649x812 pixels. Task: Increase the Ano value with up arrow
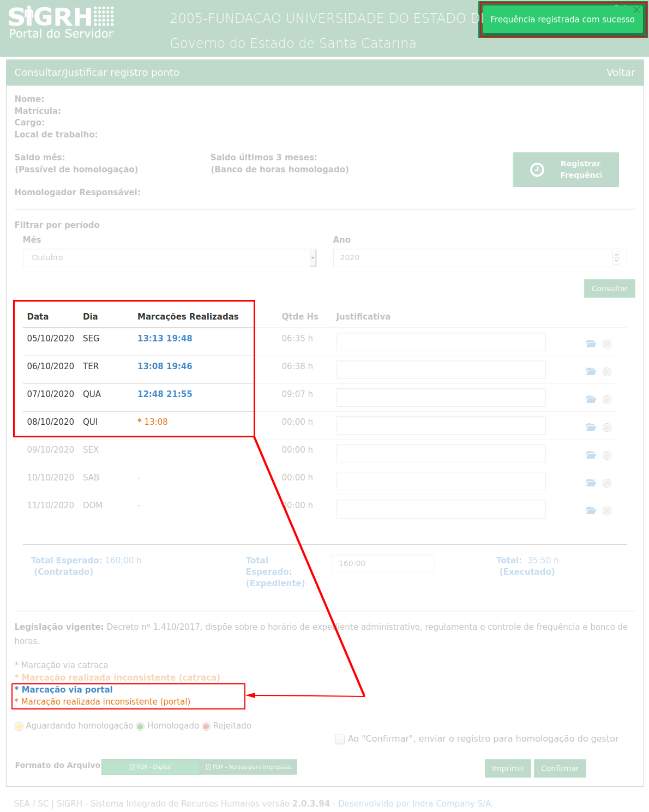click(616, 254)
